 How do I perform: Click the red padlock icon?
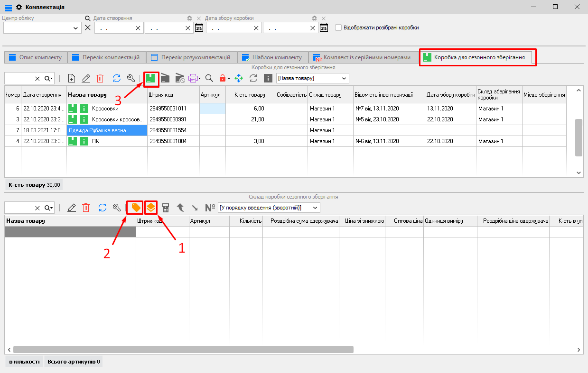222,78
